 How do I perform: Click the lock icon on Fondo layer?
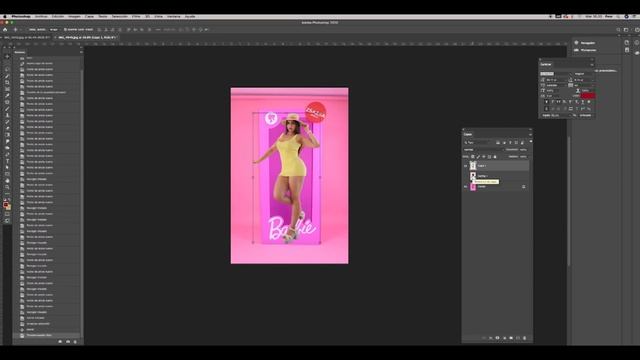click(x=524, y=187)
